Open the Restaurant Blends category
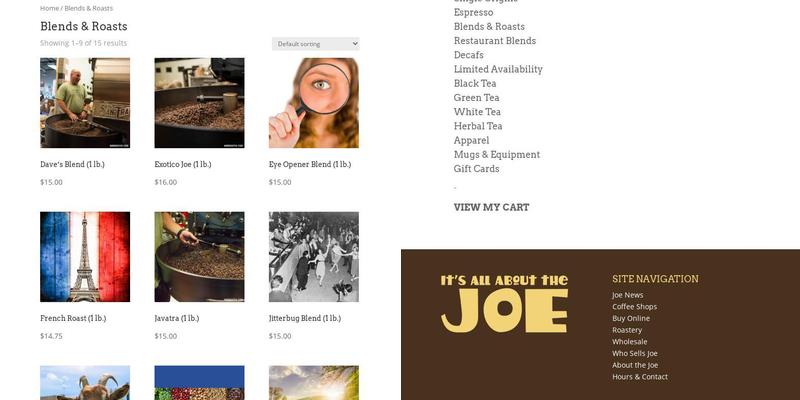 pyautogui.click(x=495, y=41)
